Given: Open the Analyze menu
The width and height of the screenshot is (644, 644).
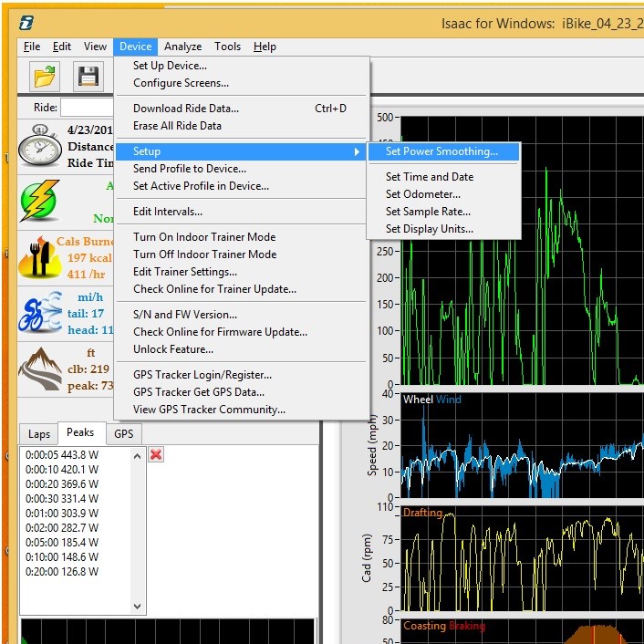Looking at the screenshot, I should point(183,47).
